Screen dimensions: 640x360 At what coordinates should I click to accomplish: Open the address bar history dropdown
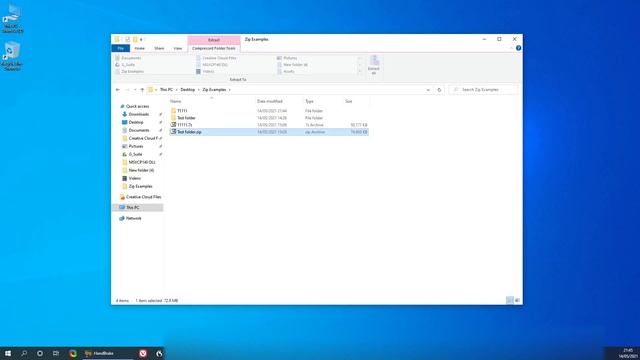pyautogui.click(x=428, y=89)
